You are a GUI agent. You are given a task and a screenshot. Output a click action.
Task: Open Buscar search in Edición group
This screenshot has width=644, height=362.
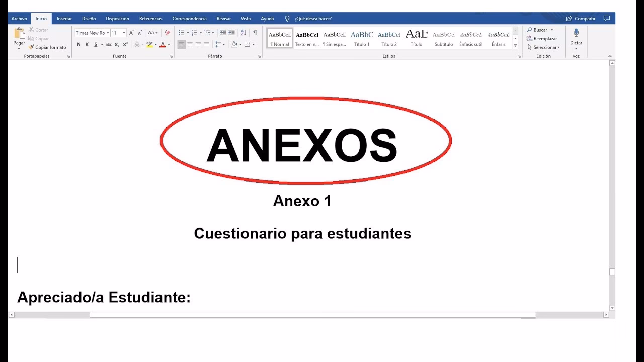(540, 30)
